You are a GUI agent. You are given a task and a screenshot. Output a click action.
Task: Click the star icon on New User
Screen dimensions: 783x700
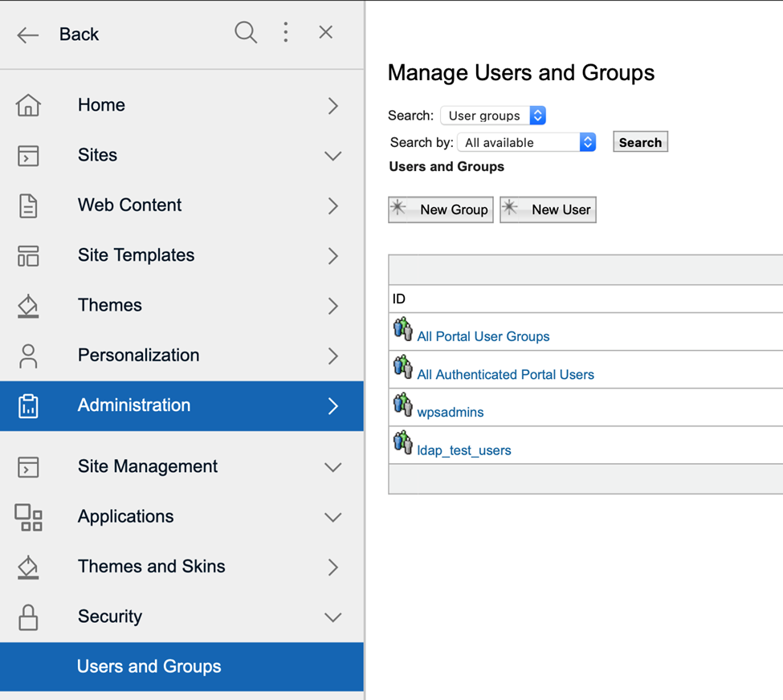[510, 207]
